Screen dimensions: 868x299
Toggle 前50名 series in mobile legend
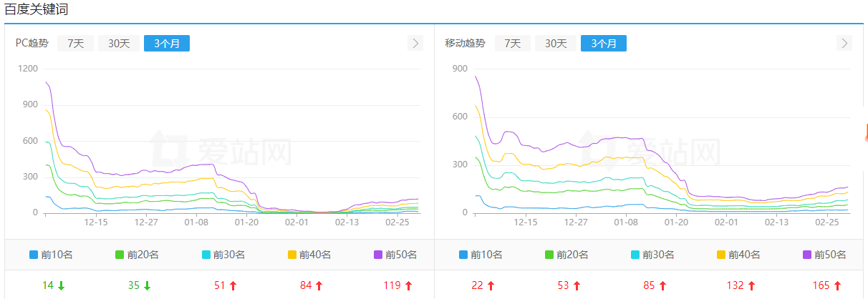824,255
